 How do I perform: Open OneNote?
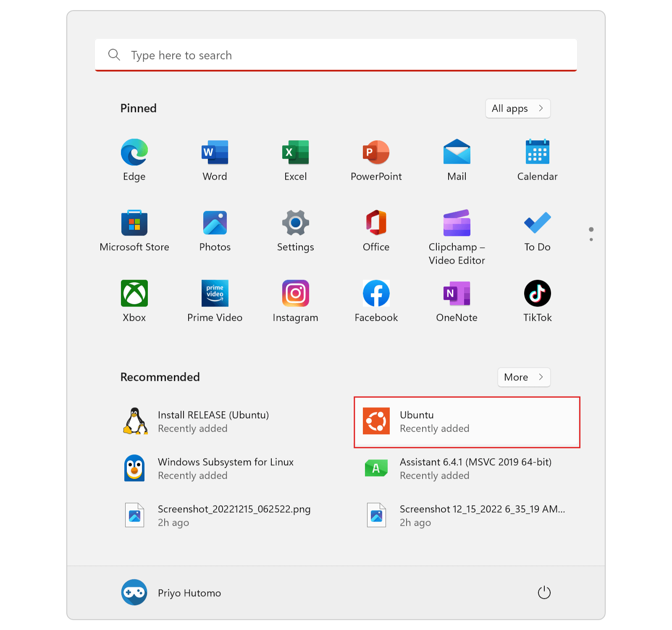coord(457,301)
